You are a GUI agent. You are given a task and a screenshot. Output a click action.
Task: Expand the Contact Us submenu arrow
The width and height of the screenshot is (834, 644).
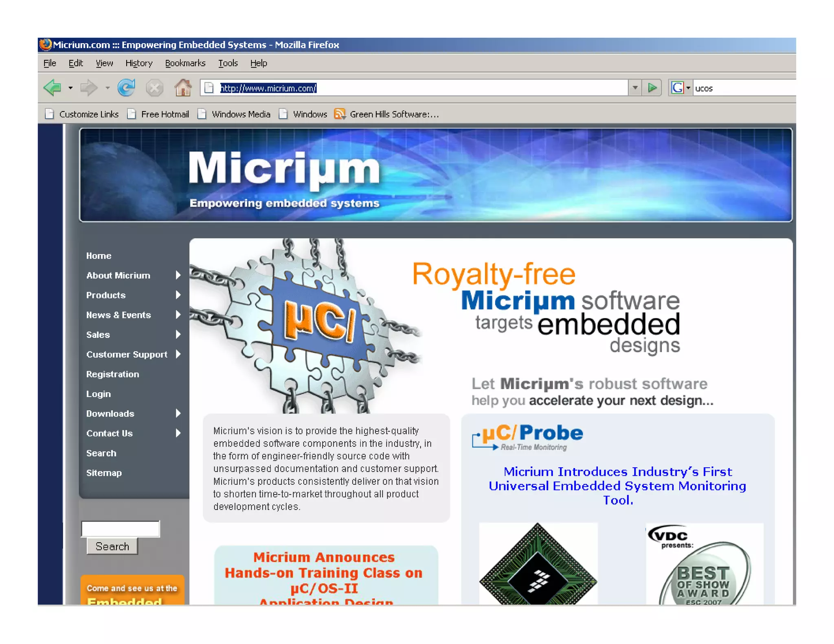[x=178, y=433]
